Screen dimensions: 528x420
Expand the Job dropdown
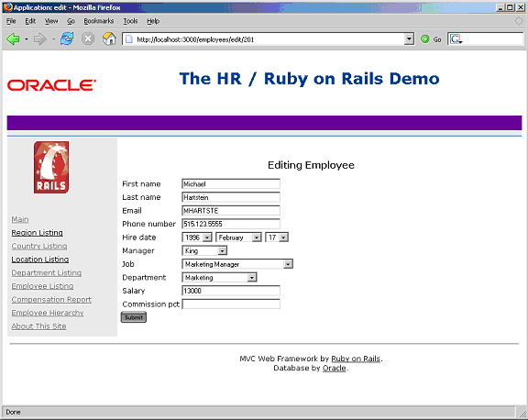pos(288,264)
